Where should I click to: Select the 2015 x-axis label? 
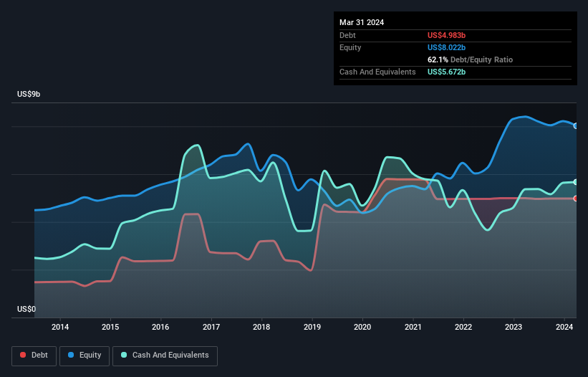pos(110,327)
